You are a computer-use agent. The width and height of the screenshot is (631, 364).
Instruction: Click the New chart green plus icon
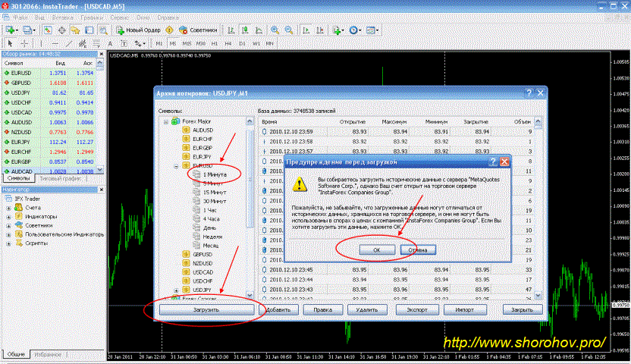[10, 30]
